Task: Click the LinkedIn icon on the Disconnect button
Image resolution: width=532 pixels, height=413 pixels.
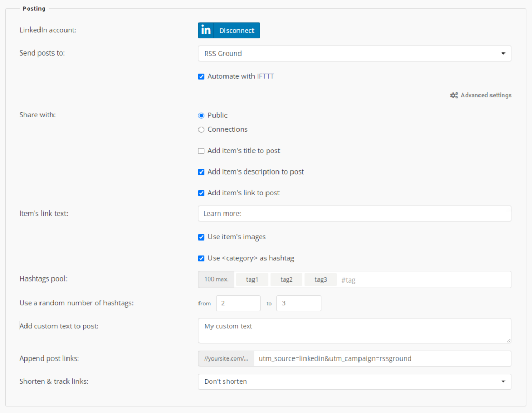Action: click(205, 30)
